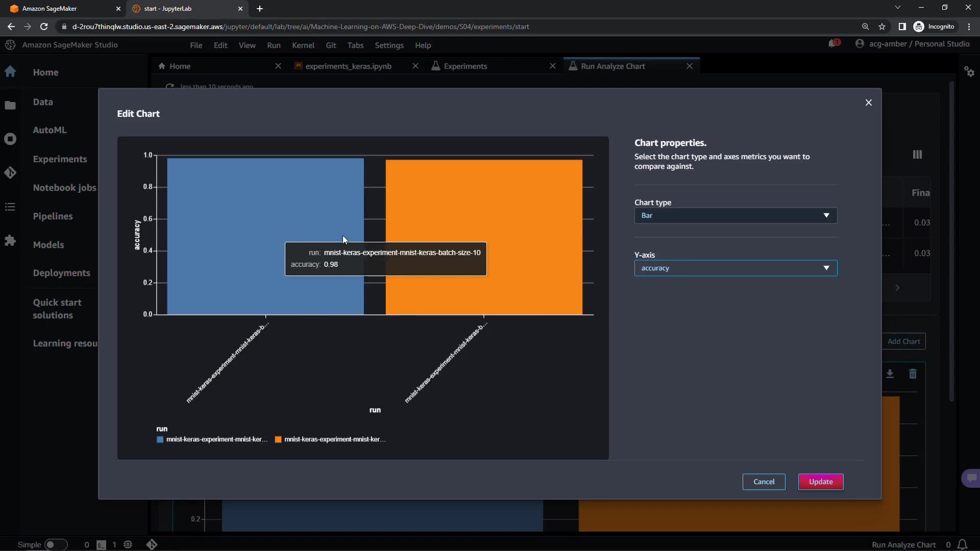This screenshot has width=980, height=551.
Task: Open the file browser folder icon
Action: pyautogui.click(x=10, y=105)
